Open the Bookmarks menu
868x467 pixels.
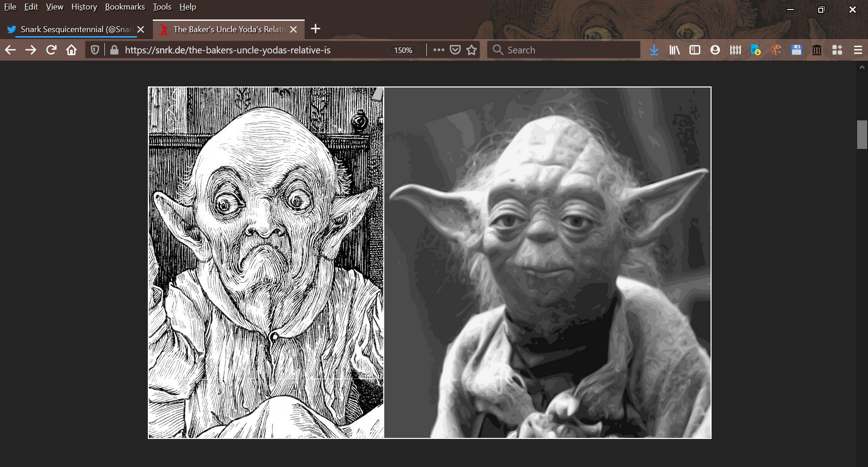coord(125,7)
